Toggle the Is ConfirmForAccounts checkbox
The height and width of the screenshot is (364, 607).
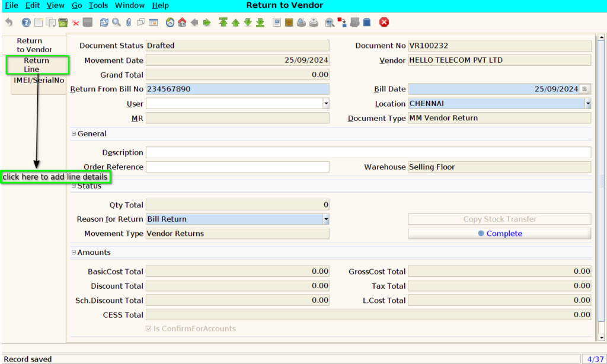coord(148,329)
